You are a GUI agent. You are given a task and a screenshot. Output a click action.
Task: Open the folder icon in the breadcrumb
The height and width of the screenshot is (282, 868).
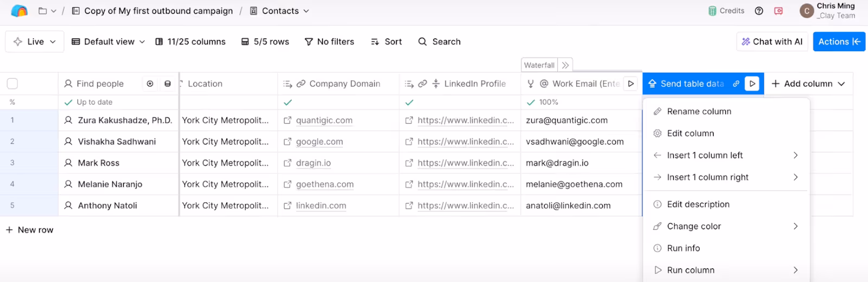point(42,11)
